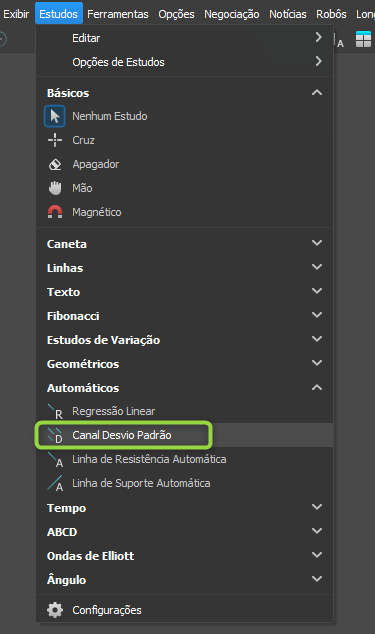Click the Texto section header

click(64, 292)
